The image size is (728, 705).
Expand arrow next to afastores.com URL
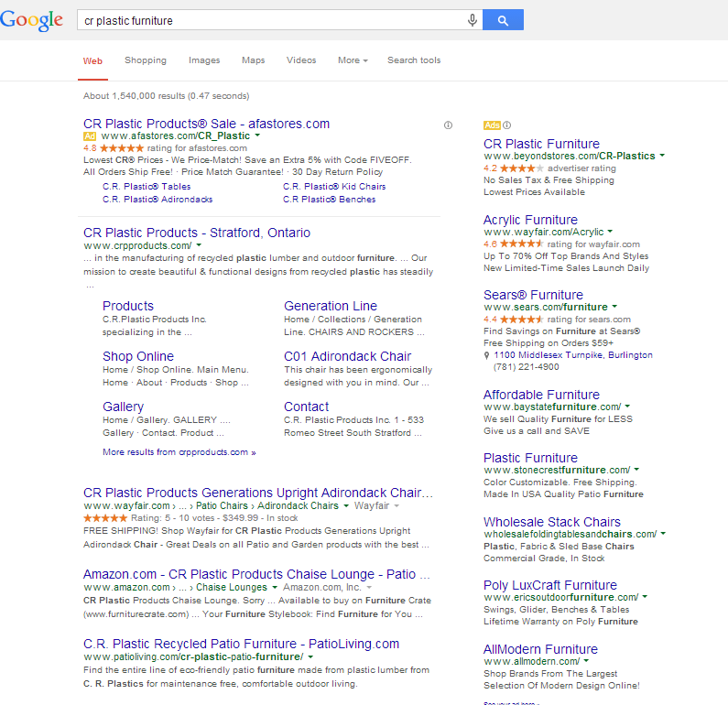257,136
